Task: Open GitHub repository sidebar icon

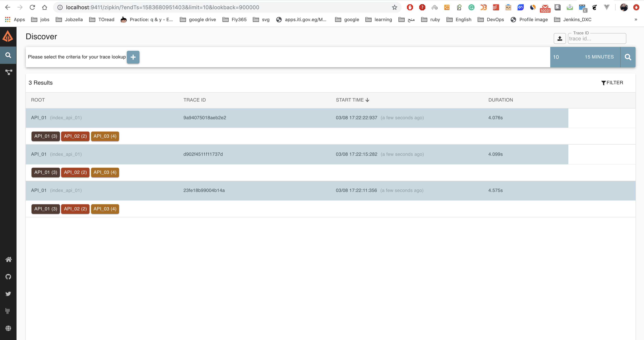Action: coord(8,277)
